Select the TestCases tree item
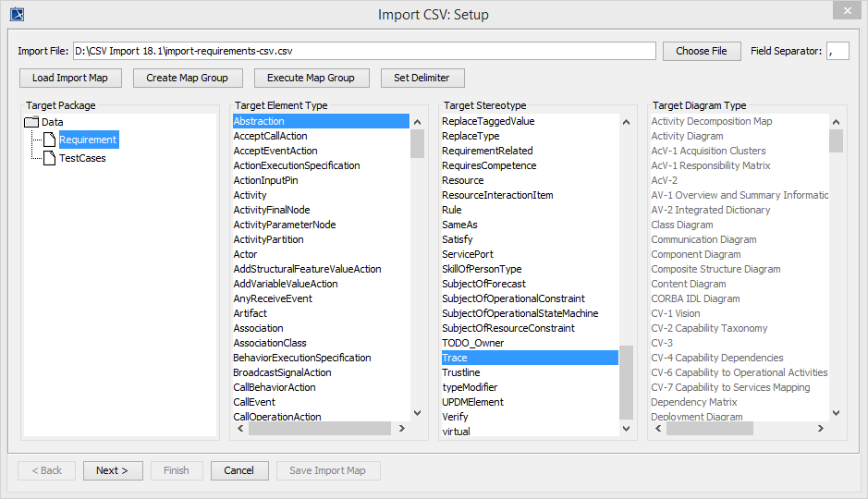The height and width of the screenshot is (499, 868). [82, 158]
